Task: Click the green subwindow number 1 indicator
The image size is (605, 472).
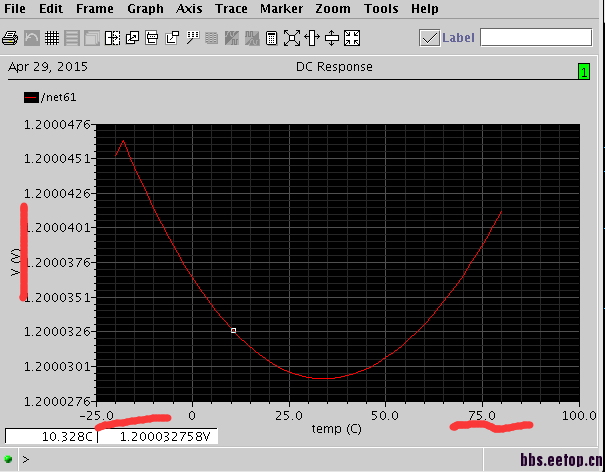Action: pos(584,72)
